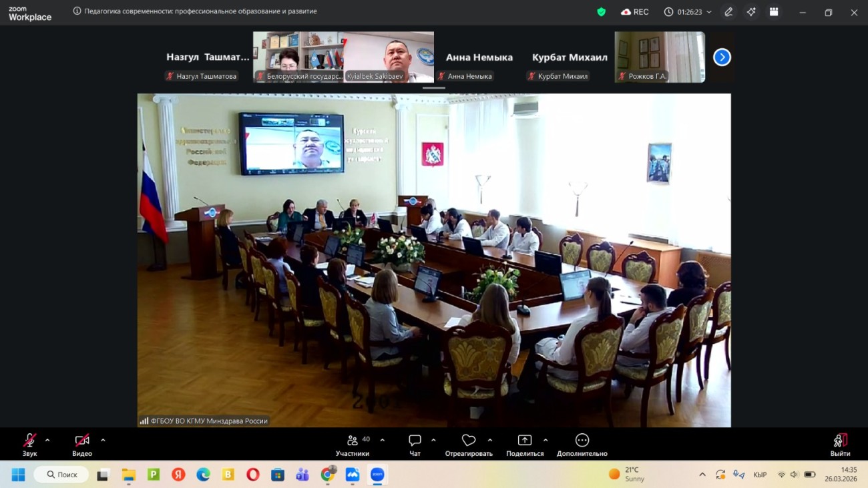Screen dimensions: 868x488
Task: Click the green encryption shield icon
Action: tap(601, 12)
